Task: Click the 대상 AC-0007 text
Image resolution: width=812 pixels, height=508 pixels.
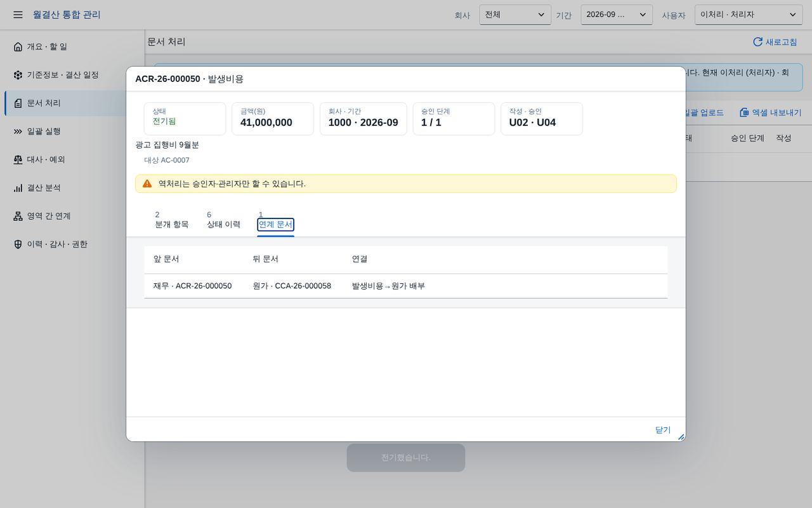Action: [x=167, y=161]
